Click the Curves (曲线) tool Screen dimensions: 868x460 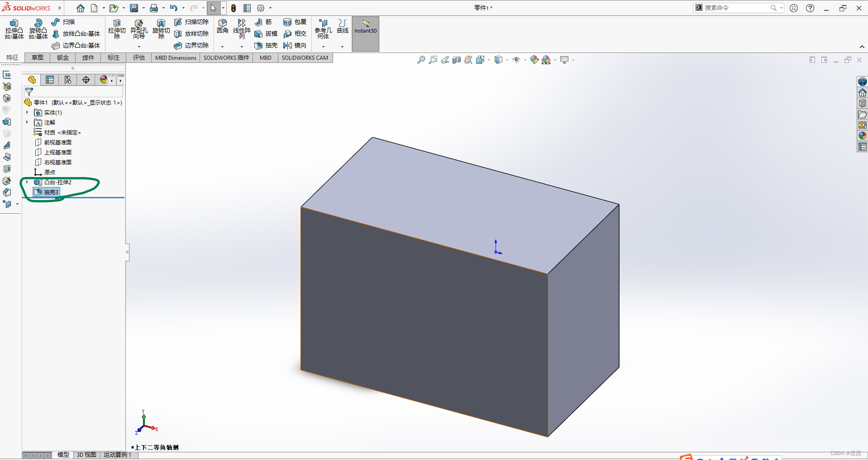pos(343,26)
